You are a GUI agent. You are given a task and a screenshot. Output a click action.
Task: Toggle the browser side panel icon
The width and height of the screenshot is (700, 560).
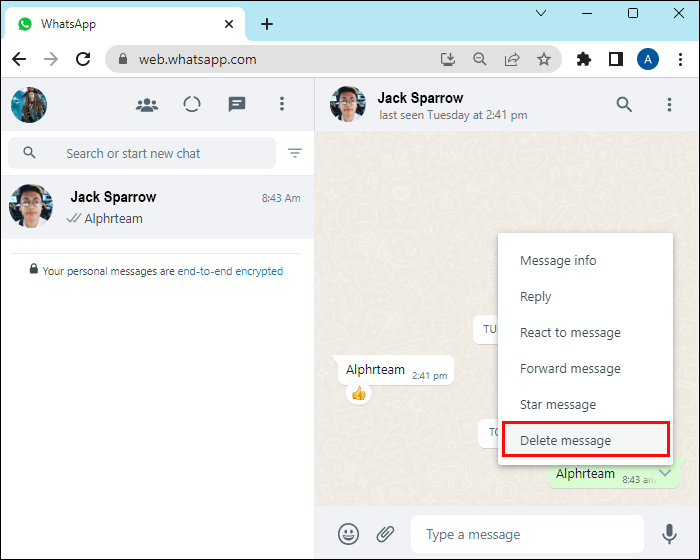pyautogui.click(x=616, y=59)
